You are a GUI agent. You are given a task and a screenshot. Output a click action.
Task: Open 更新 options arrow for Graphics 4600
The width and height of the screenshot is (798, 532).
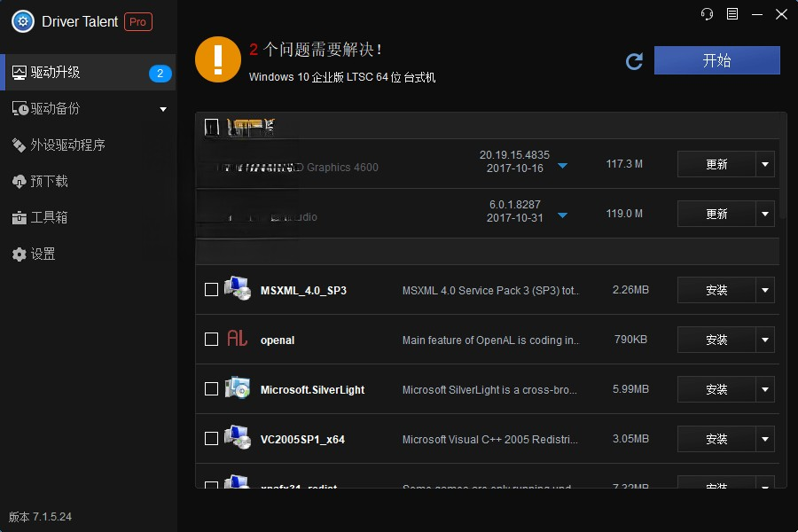point(765,164)
